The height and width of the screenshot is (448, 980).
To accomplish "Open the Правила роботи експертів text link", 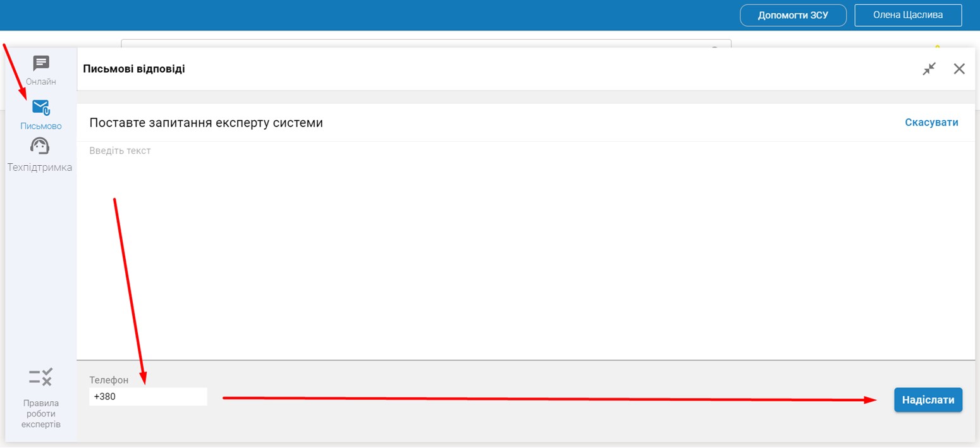I will pyautogui.click(x=41, y=413).
